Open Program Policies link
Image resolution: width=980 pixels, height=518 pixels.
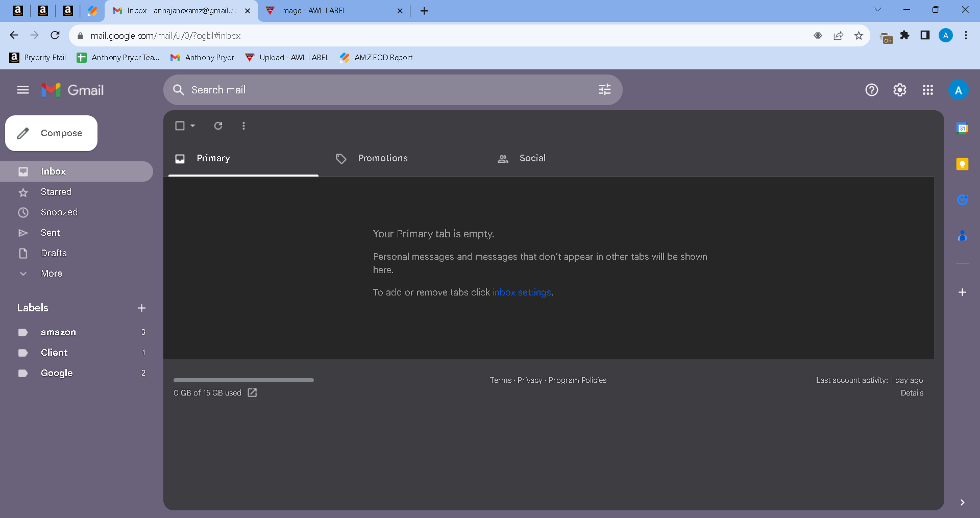577,380
